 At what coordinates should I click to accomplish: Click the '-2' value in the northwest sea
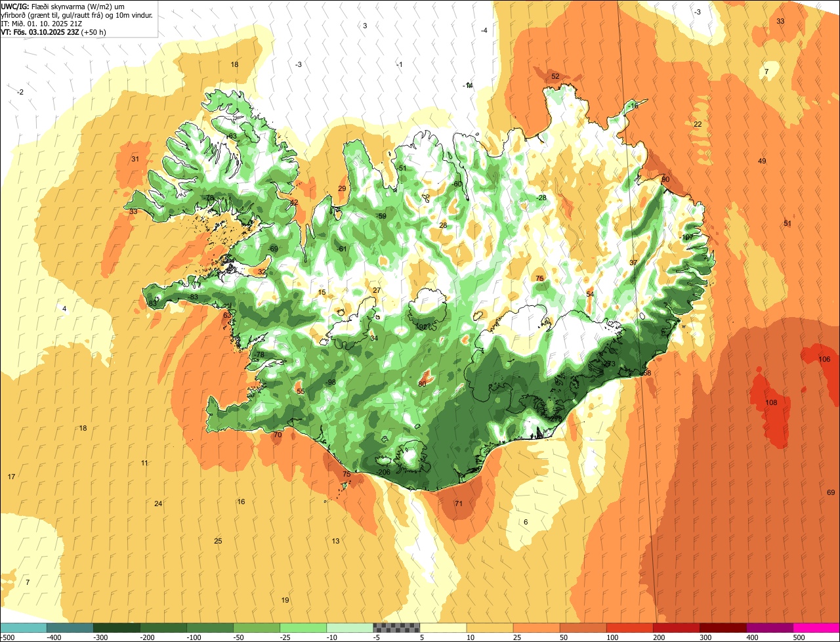pos(20,92)
